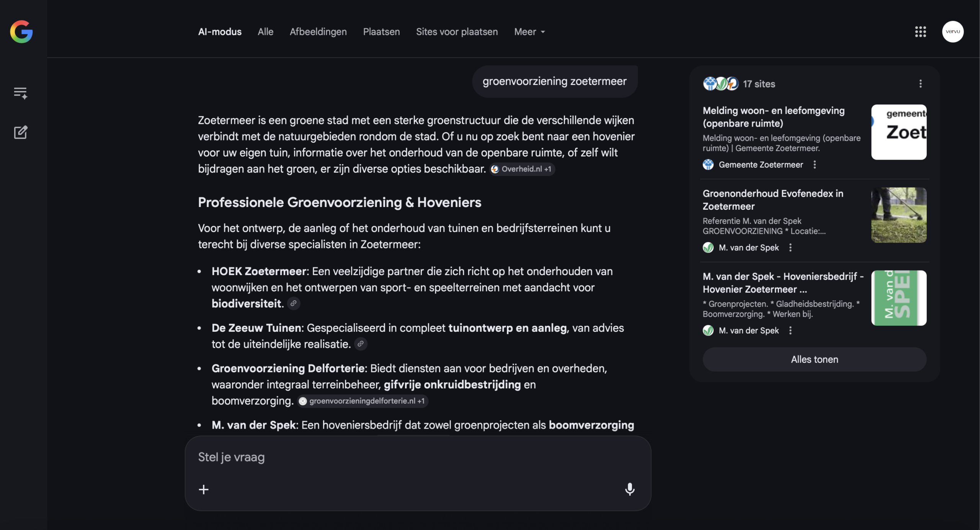Click the vervu profile avatar

pyautogui.click(x=953, y=32)
